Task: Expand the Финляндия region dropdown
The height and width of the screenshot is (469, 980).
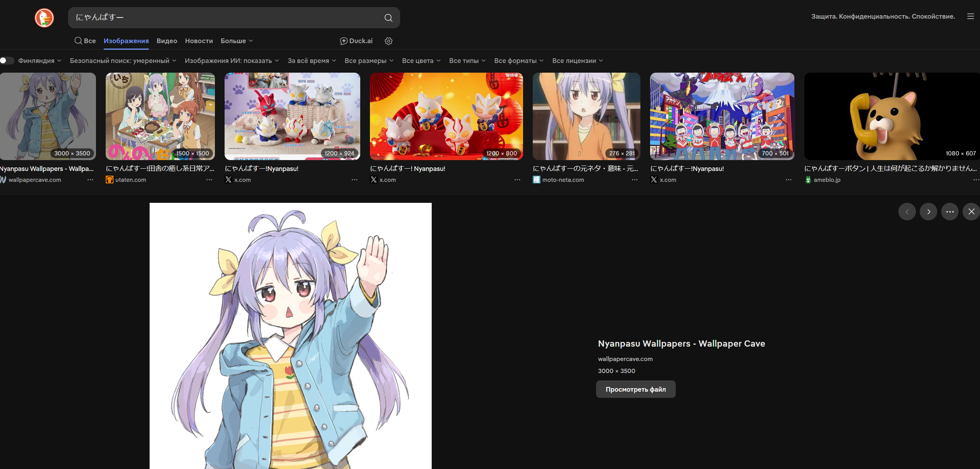Action: point(40,61)
